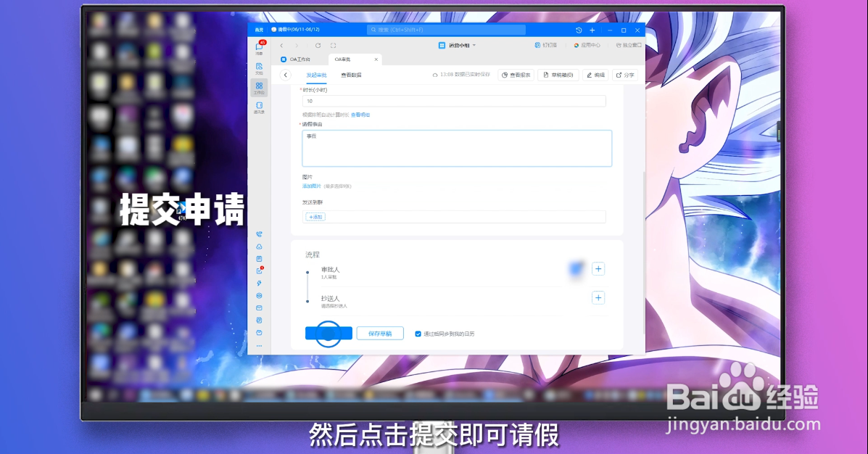The width and height of the screenshot is (868, 454).
Task: Click the browser back arrow in toolbar
Action: click(282, 46)
